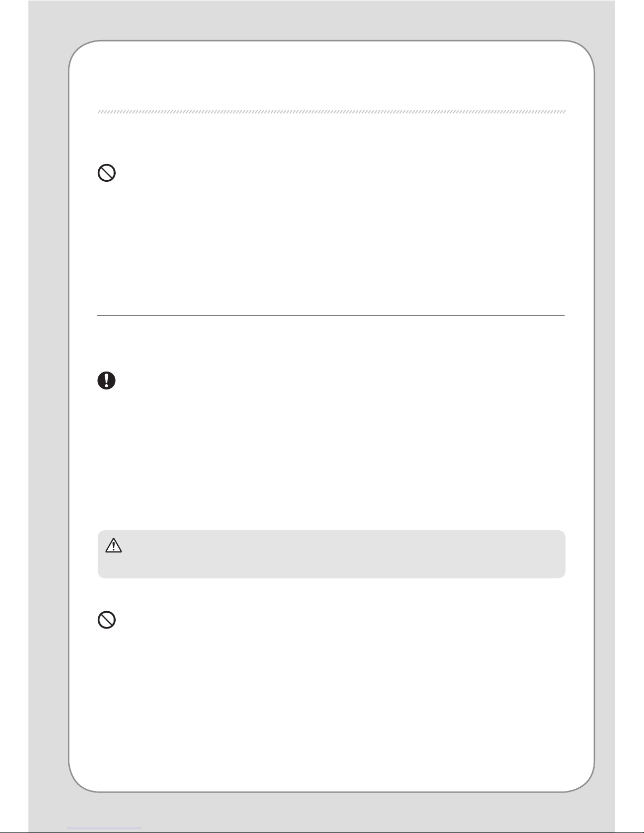Click empty area inside gray caution banner
The height and width of the screenshot is (833, 644).
(x=342, y=554)
